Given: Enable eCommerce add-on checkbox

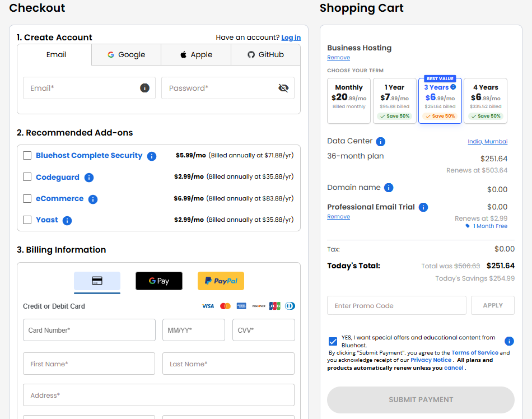Looking at the screenshot, I should tap(27, 198).
